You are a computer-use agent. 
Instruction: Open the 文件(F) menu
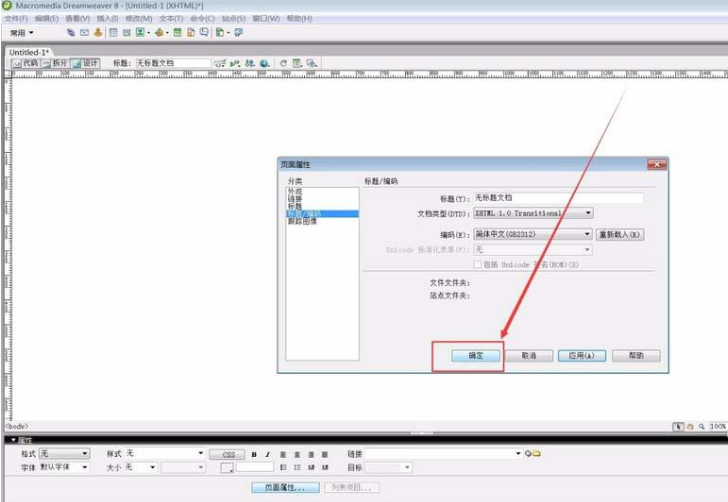16,19
